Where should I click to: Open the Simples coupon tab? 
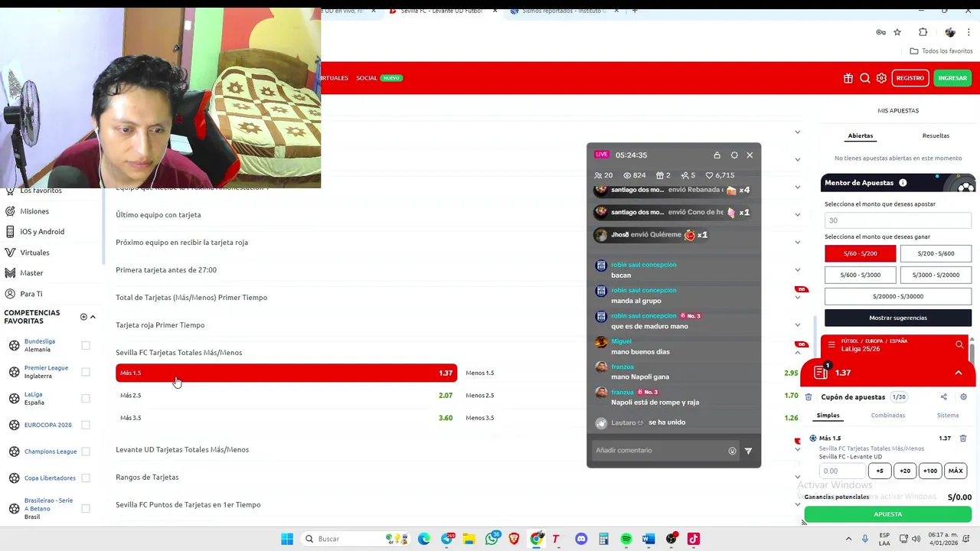(828, 416)
